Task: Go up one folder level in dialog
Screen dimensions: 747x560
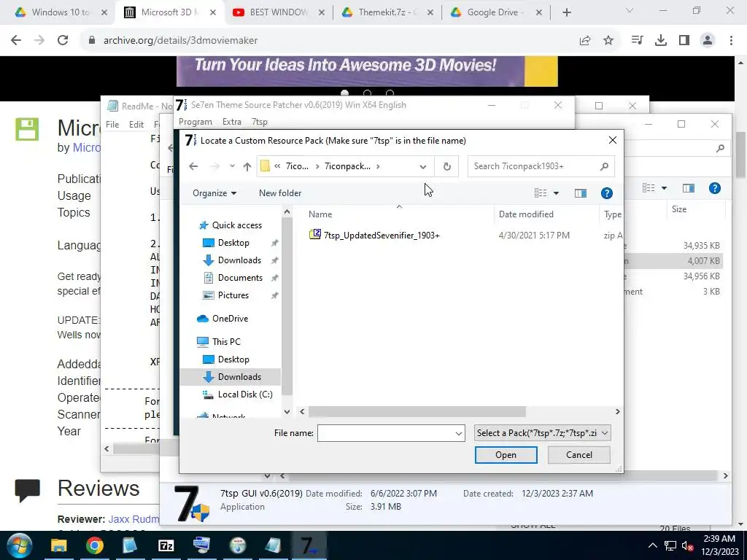Action: coord(247,166)
